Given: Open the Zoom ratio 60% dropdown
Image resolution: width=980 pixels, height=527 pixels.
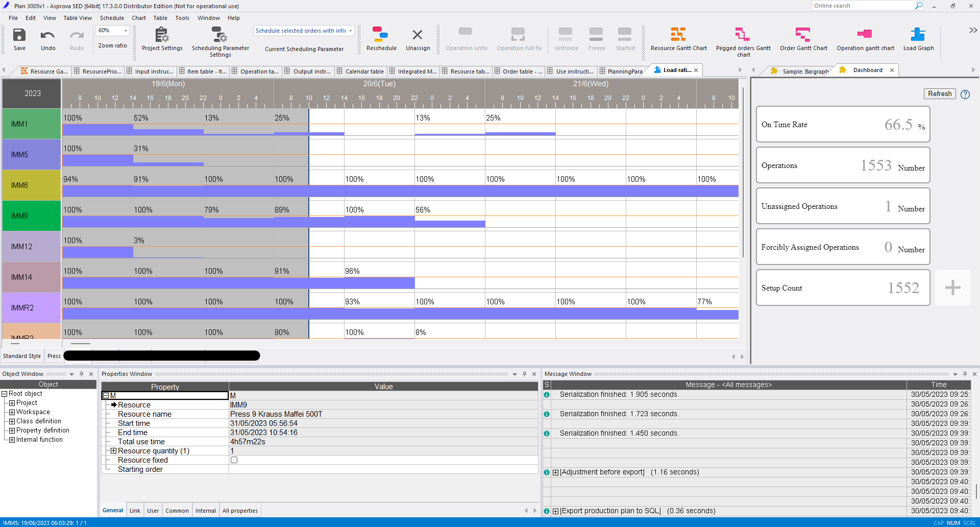Looking at the screenshot, I should [x=126, y=31].
